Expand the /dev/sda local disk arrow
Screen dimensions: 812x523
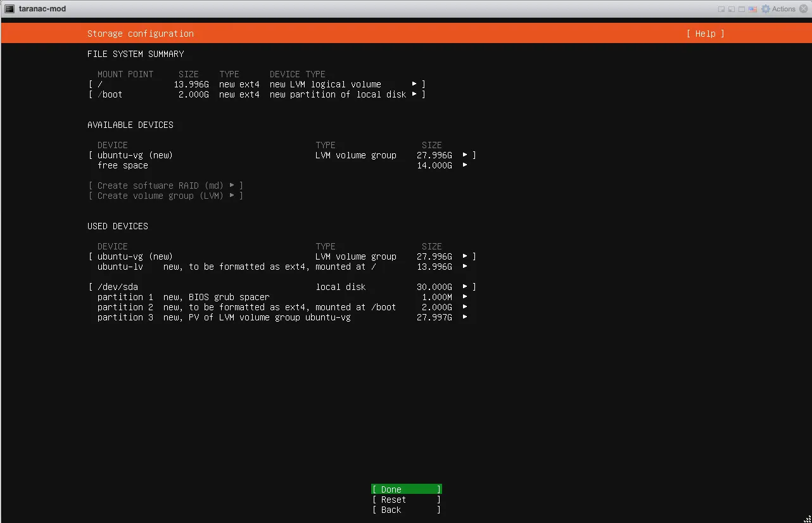point(465,287)
